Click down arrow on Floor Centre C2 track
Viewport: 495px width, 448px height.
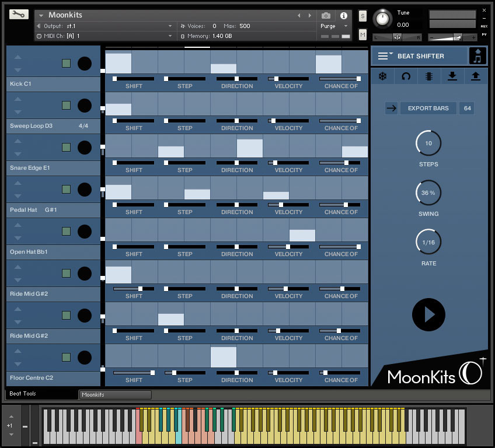pyautogui.click(x=18, y=364)
